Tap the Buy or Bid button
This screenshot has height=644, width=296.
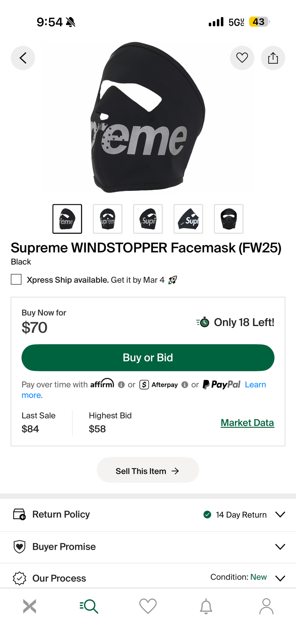(148, 358)
